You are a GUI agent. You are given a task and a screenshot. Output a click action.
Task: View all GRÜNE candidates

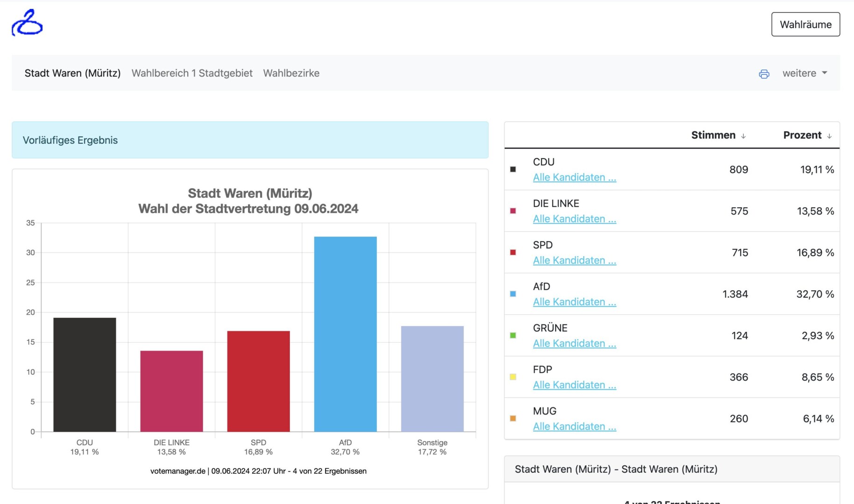[x=574, y=343]
